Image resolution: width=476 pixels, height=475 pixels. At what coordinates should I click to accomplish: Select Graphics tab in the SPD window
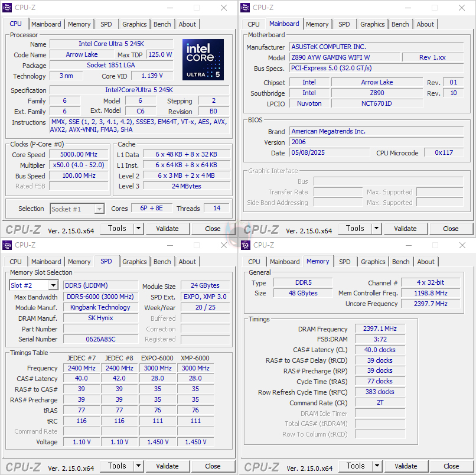(x=135, y=262)
